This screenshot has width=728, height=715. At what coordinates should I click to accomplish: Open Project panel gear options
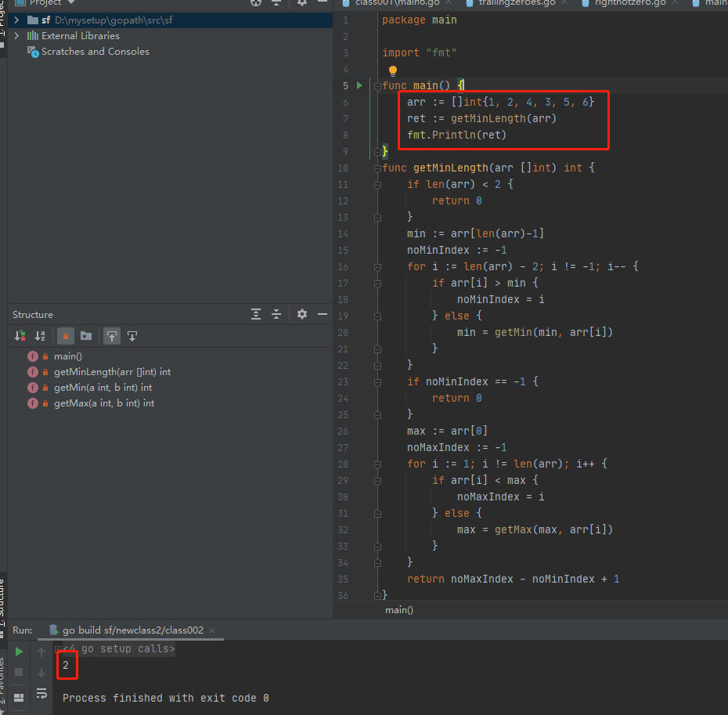[302, 2]
